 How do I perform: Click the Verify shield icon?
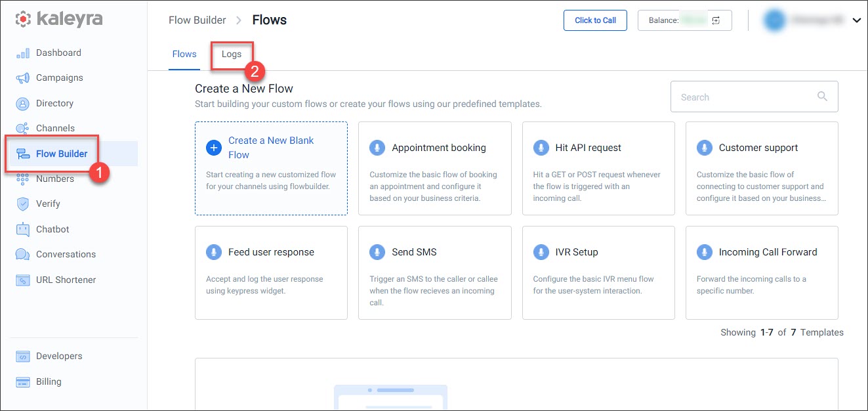pyautogui.click(x=23, y=204)
